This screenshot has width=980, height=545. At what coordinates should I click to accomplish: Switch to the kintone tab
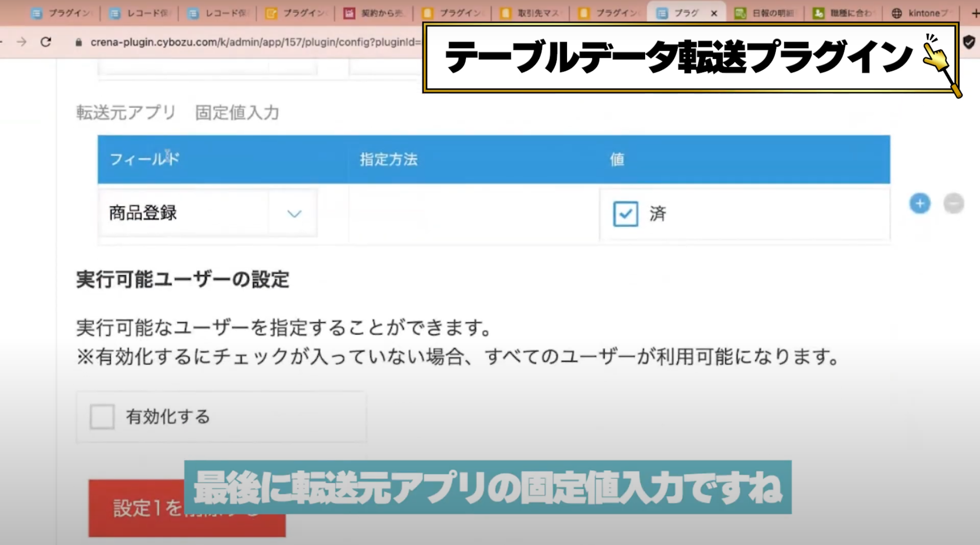coord(921,13)
